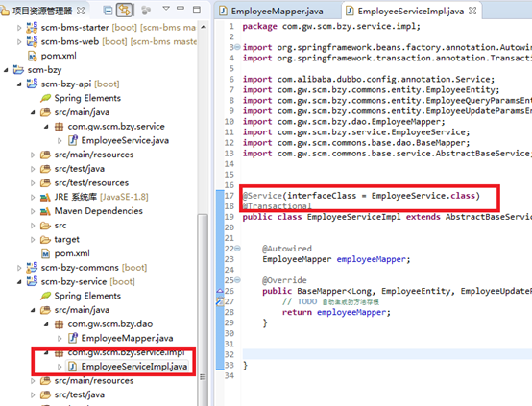Select src/test/java under scm-bzy-service
This screenshot has height=406, width=532.
tap(79, 394)
